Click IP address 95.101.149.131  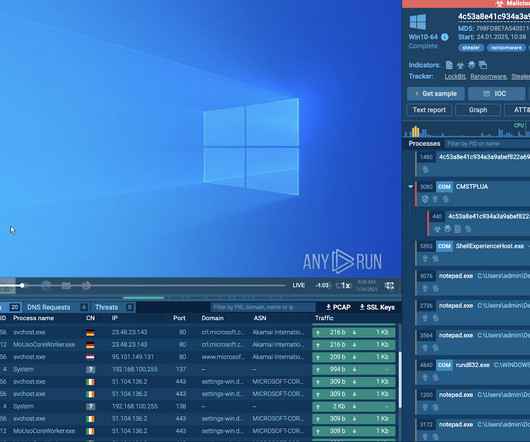click(x=133, y=357)
